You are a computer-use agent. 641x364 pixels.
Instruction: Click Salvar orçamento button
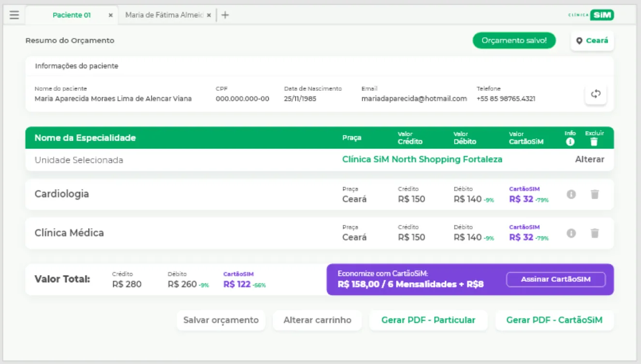coord(221,320)
